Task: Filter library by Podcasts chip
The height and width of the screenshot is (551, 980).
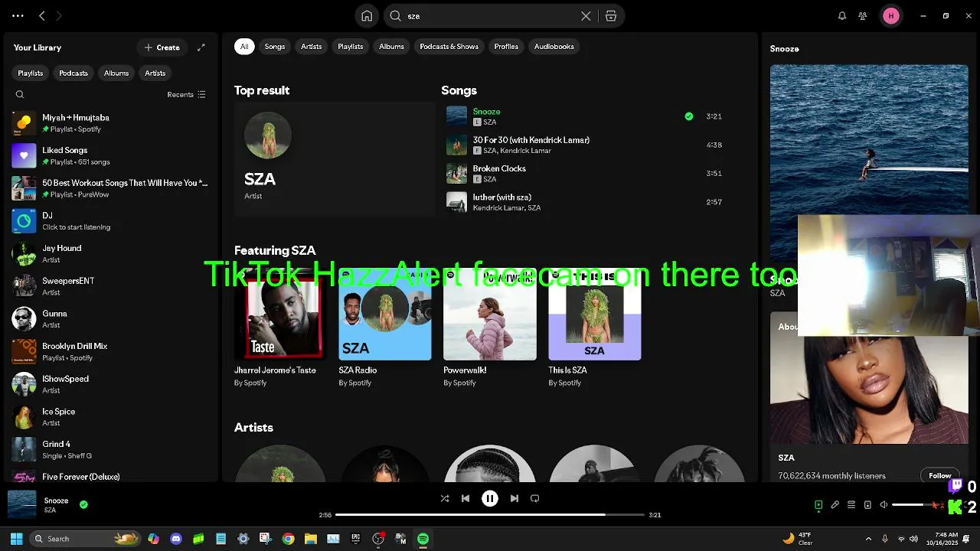Action: [73, 73]
